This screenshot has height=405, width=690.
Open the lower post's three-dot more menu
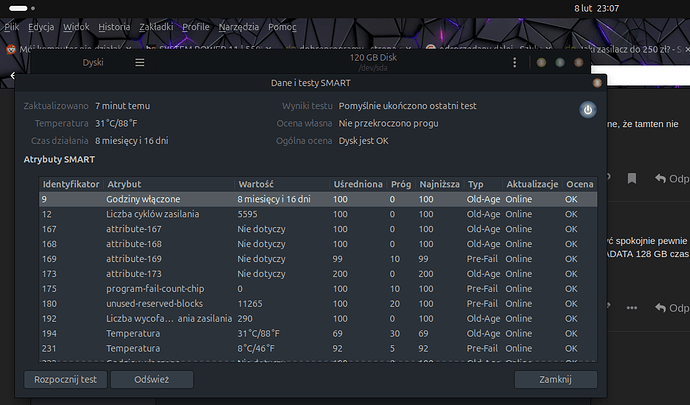[x=631, y=306]
